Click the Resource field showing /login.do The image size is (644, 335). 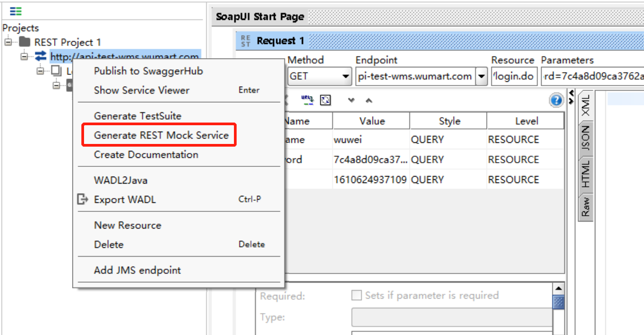pos(514,76)
